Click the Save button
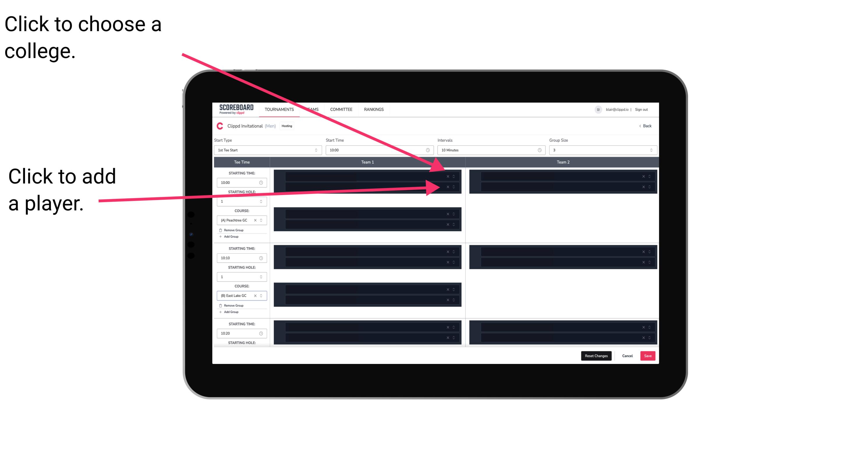The width and height of the screenshot is (868, 467). coord(648,355)
